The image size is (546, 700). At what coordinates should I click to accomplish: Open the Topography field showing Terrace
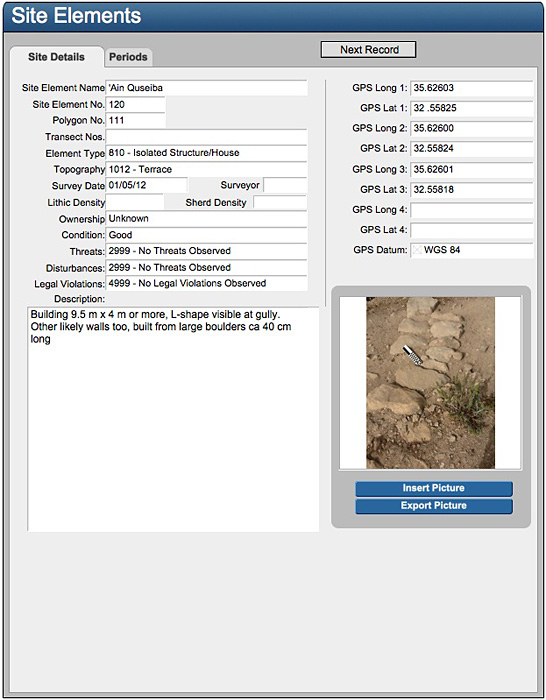point(206,170)
